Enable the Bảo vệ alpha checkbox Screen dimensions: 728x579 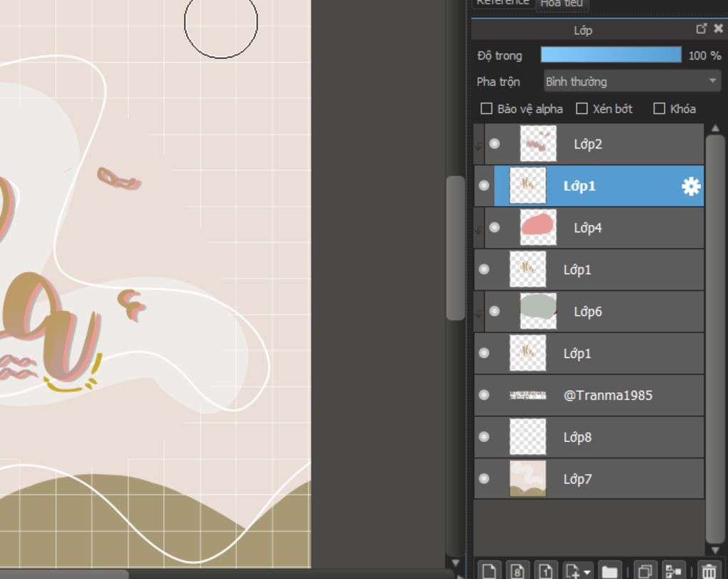pos(486,109)
